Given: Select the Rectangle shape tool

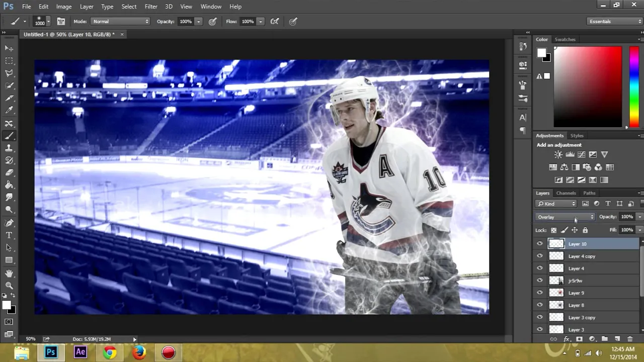Looking at the screenshot, I should coord(9,260).
